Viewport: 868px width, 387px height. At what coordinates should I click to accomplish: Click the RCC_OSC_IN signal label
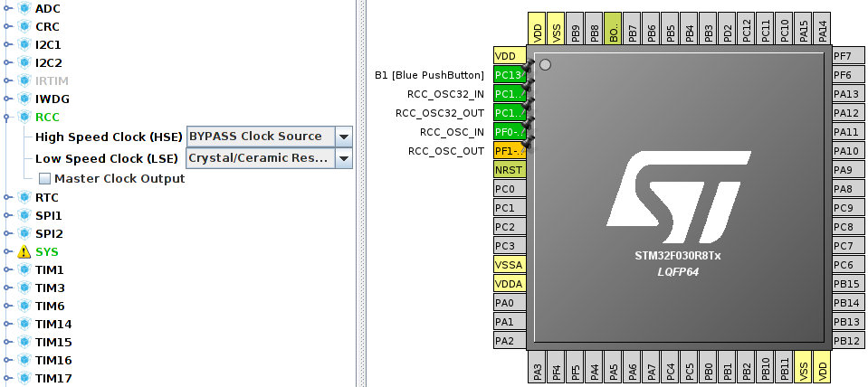452,132
